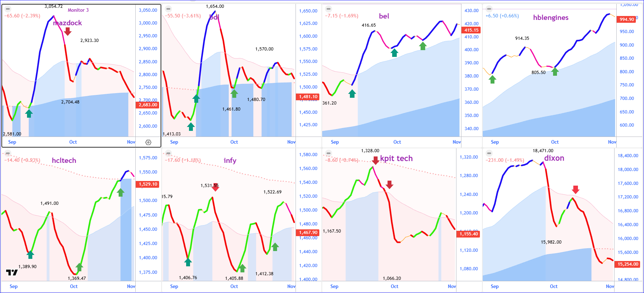Toggle legend collapse button on mazdock chart

8,9
